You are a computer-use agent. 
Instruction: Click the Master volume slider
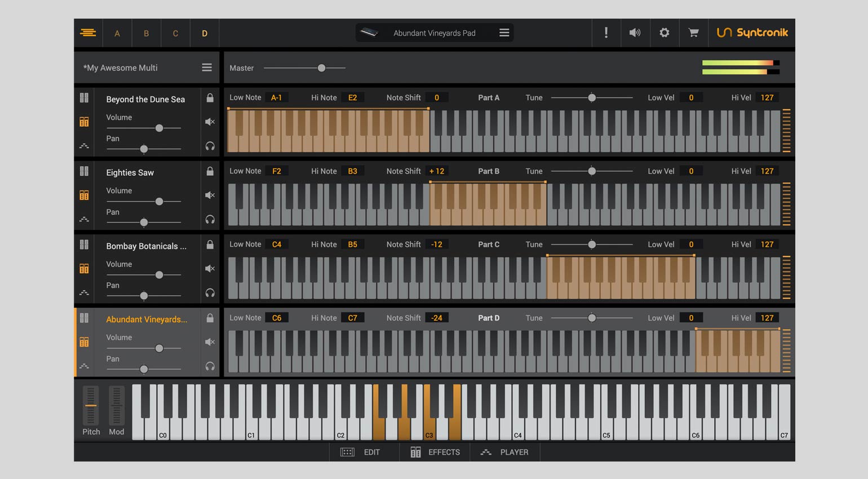[x=304, y=68]
